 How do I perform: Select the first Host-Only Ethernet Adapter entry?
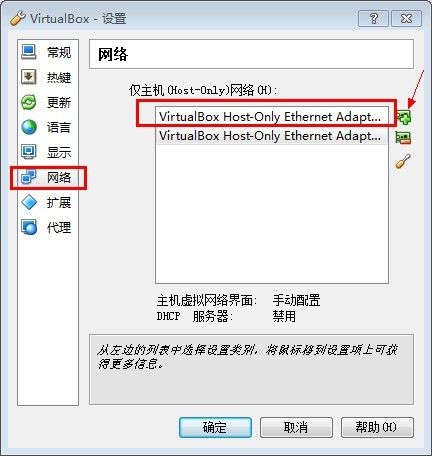(x=272, y=117)
